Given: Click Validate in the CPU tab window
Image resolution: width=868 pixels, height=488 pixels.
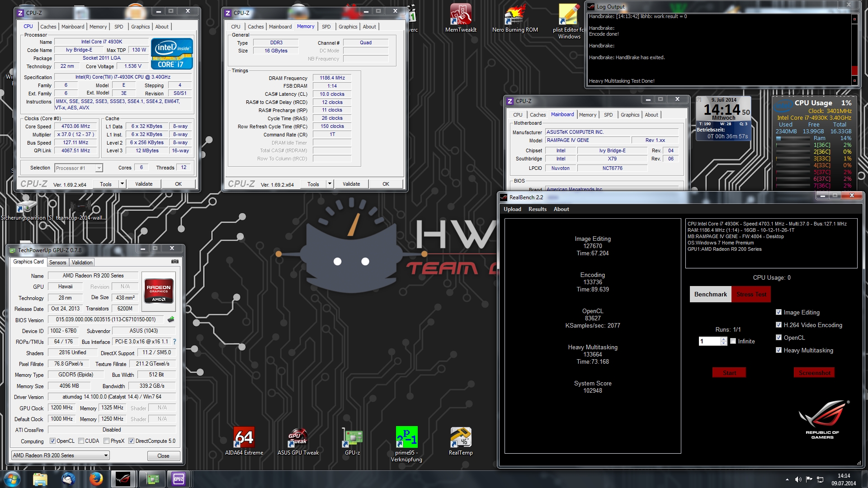Looking at the screenshot, I should coord(144,184).
